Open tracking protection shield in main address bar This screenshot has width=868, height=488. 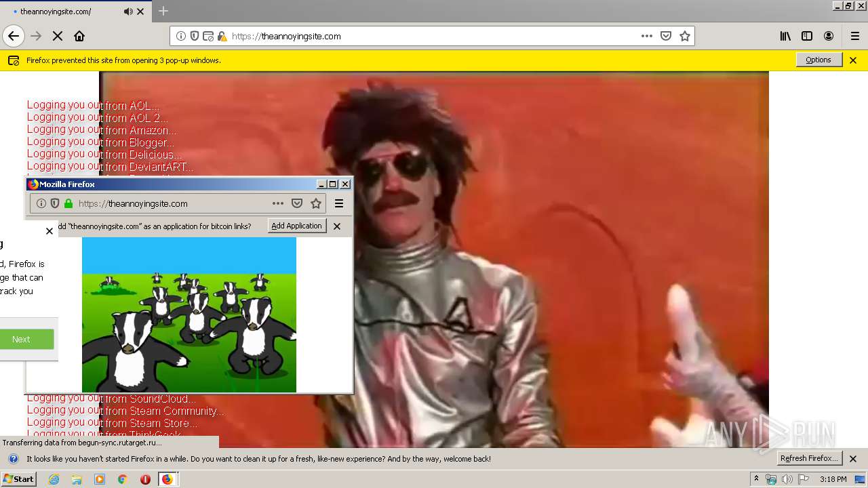(195, 36)
